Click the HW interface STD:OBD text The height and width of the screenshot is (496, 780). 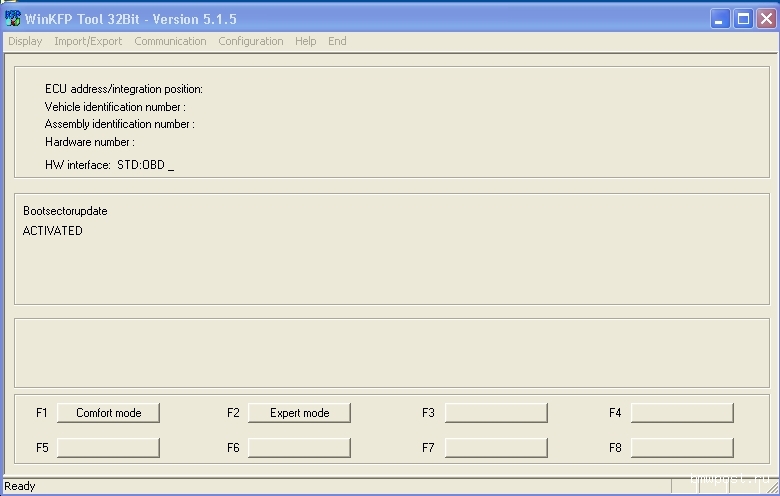(x=109, y=165)
